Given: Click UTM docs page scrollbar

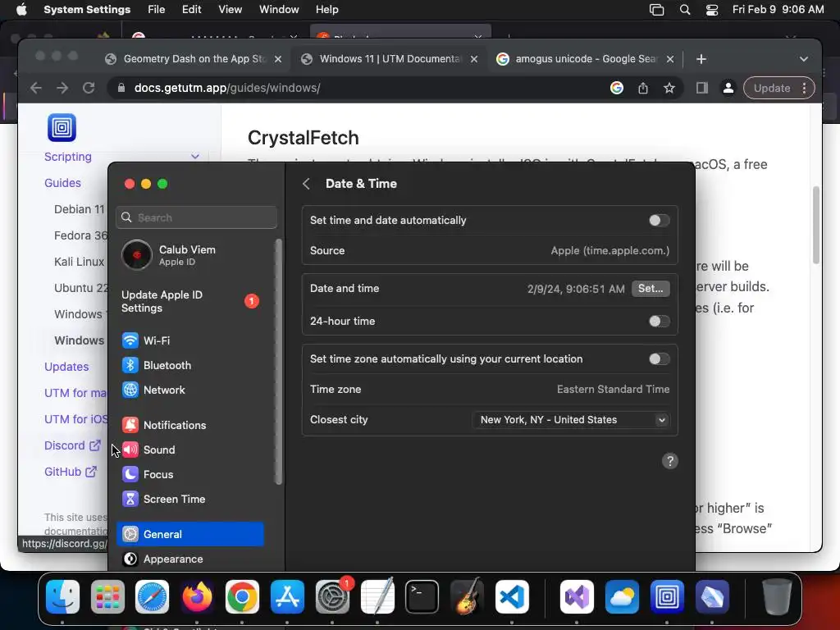Looking at the screenshot, I should [816, 225].
